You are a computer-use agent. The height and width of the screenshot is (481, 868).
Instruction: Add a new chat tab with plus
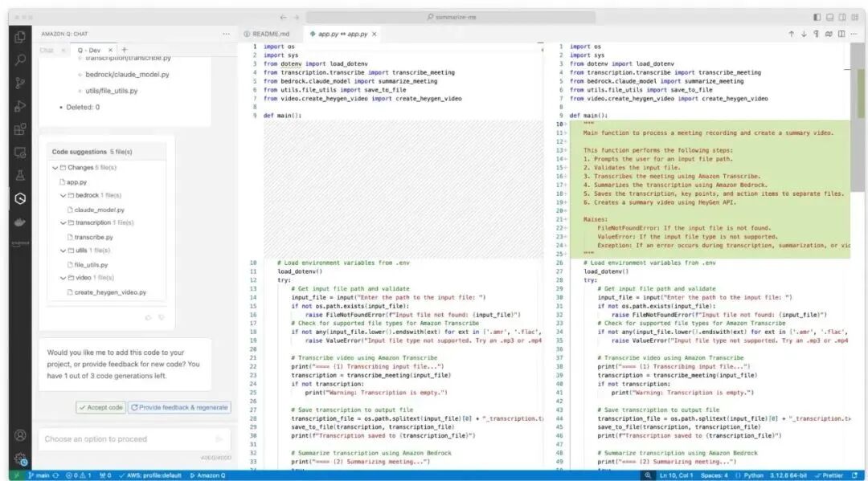coord(124,50)
